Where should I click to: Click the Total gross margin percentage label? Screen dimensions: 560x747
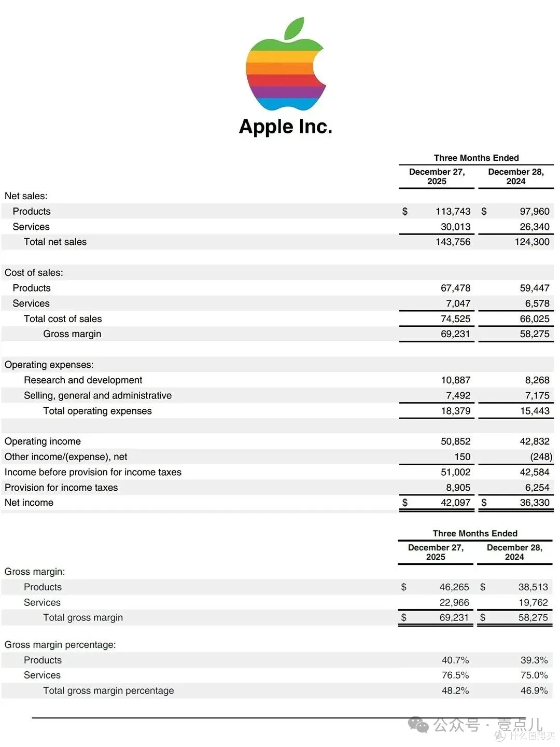tap(108, 691)
